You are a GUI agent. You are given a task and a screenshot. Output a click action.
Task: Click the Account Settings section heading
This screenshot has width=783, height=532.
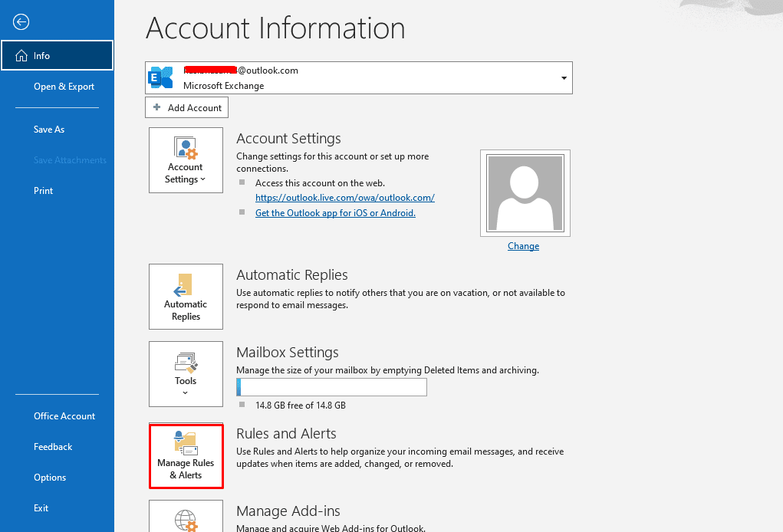point(288,138)
